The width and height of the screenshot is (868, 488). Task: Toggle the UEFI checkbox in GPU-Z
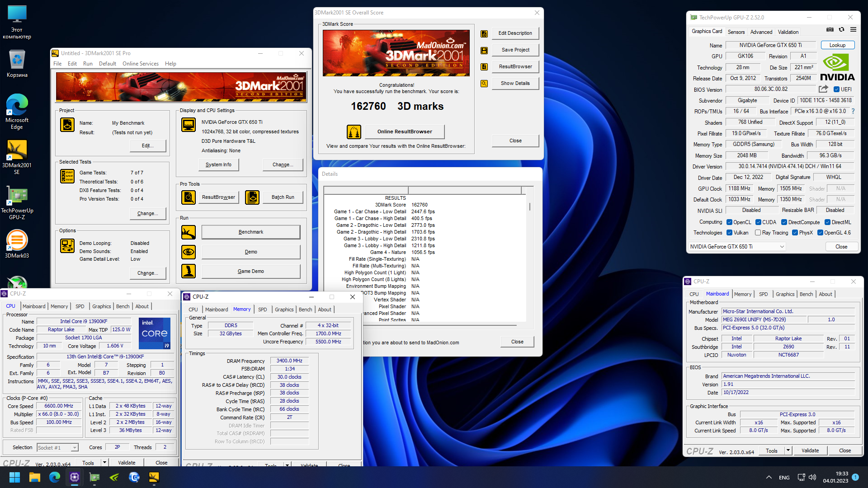click(837, 89)
